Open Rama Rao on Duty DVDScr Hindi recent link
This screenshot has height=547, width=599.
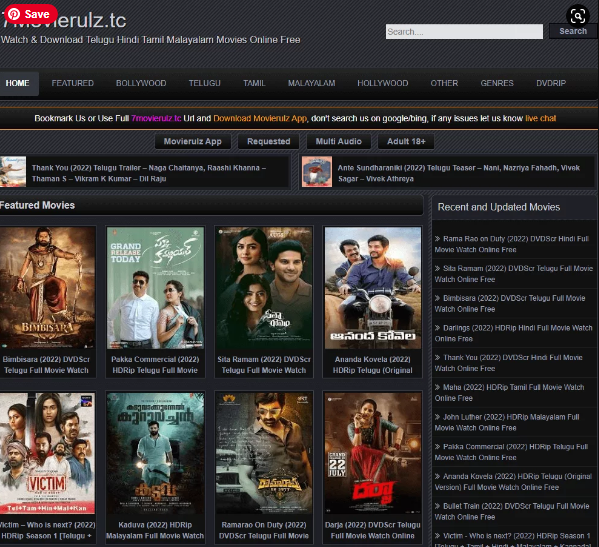coord(512,244)
